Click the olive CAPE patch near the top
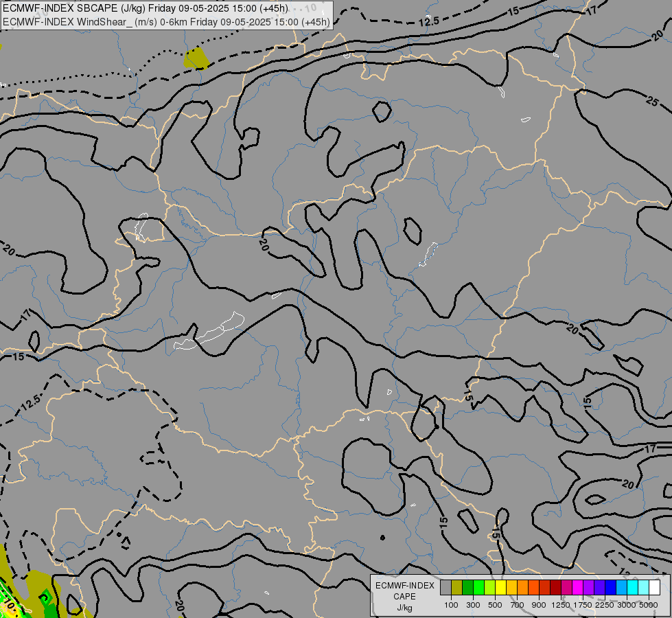 click(x=196, y=58)
